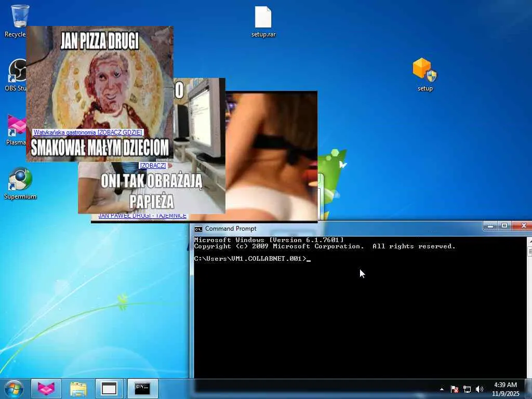Open the network tray icon

[x=467, y=390]
